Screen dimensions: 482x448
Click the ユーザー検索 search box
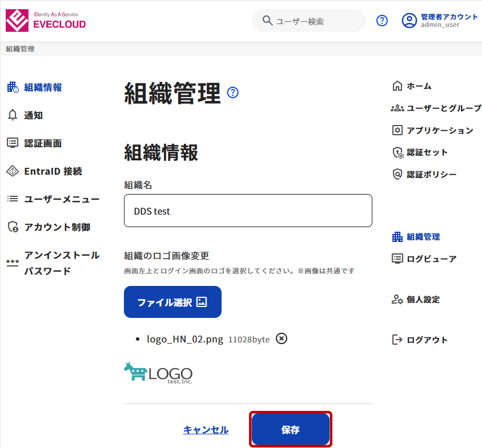point(314,21)
